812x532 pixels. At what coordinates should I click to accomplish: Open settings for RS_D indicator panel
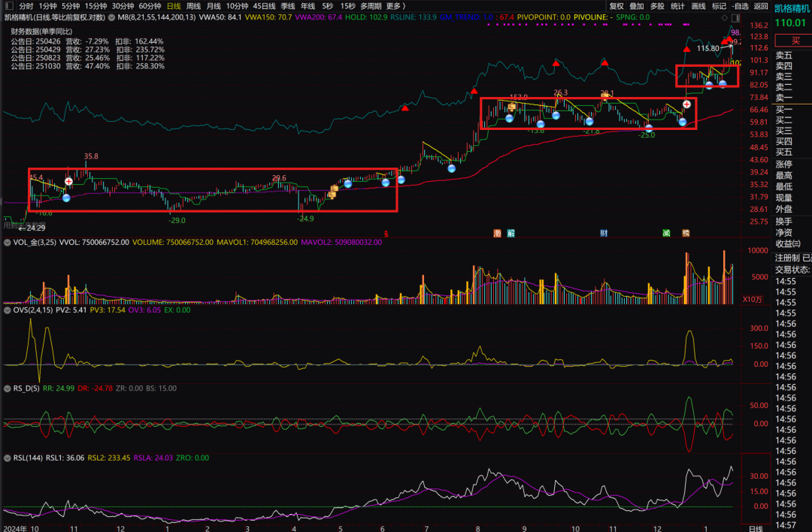pos(8,388)
